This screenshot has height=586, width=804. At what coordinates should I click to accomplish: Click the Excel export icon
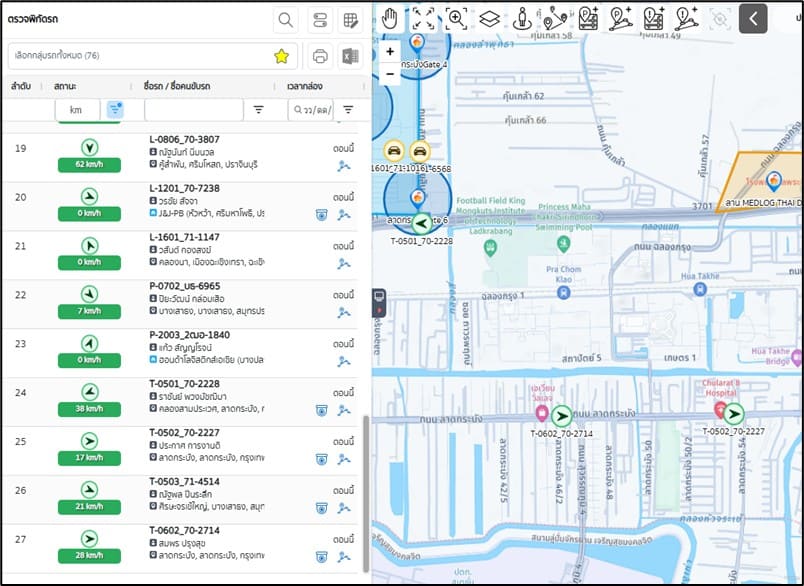pyautogui.click(x=350, y=56)
